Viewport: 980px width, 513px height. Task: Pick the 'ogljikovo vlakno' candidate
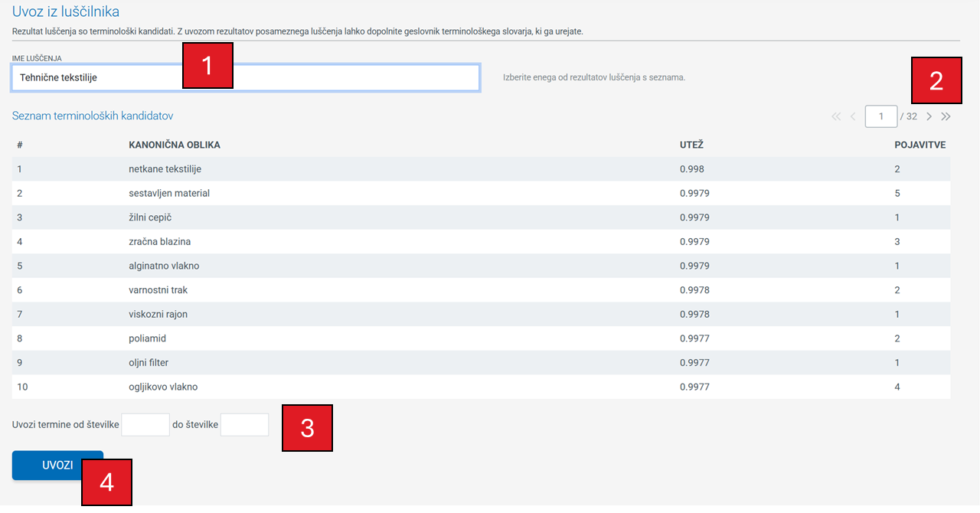(x=163, y=387)
